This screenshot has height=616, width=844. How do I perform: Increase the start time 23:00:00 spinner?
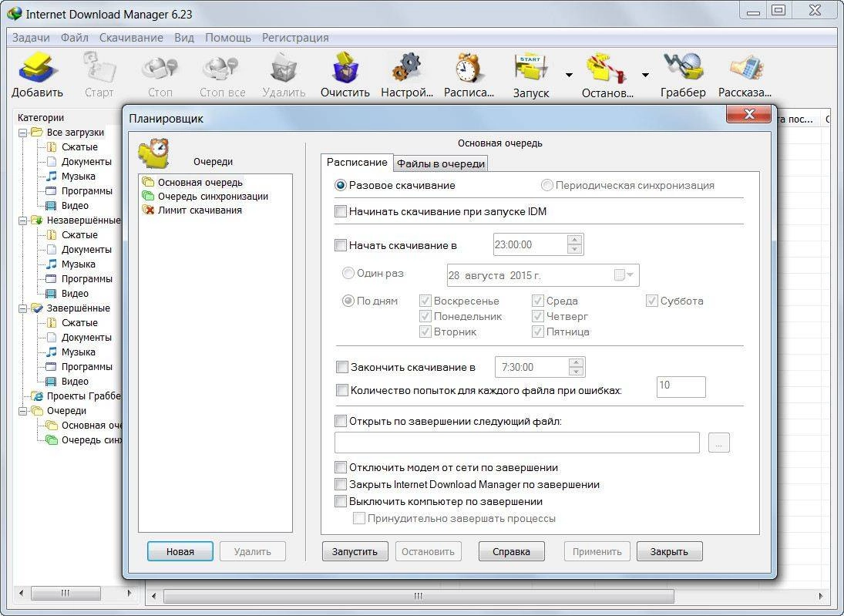(x=575, y=240)
